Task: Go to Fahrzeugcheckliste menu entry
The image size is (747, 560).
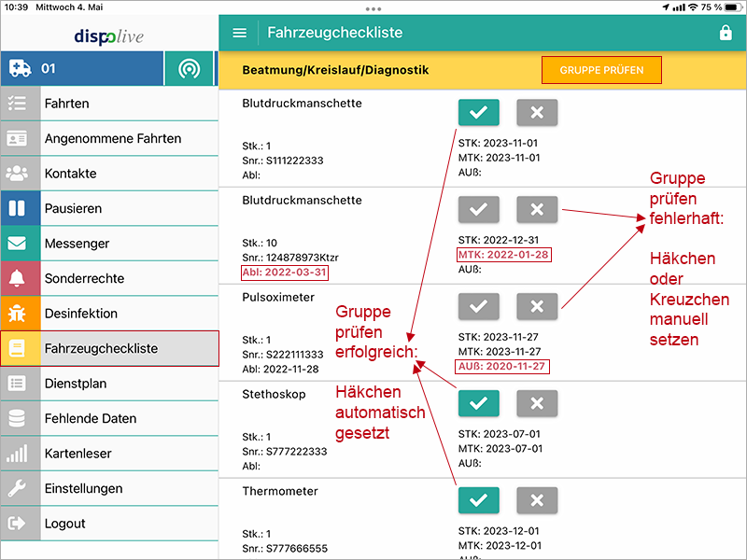Action: pyautogui.click(x=109, y=348)
